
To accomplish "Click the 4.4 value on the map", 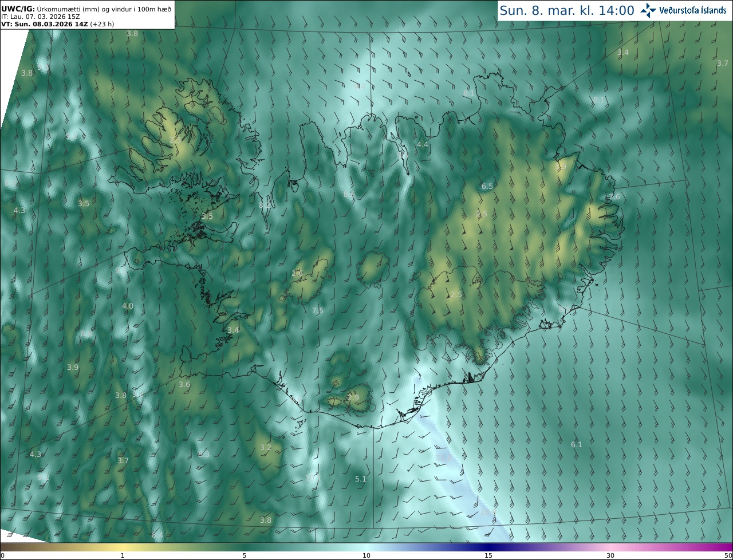I will click(423, 145).
